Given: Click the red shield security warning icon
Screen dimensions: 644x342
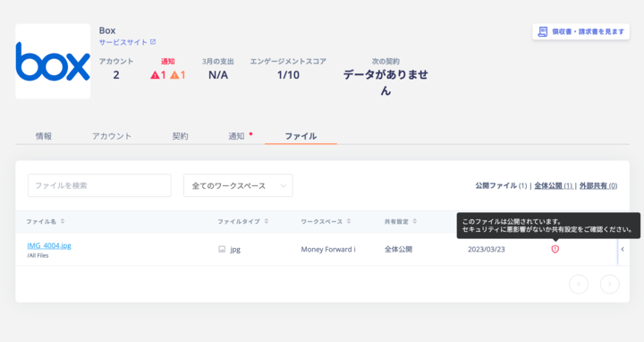Looking at the screenshot, I should [x=555, y=249].
